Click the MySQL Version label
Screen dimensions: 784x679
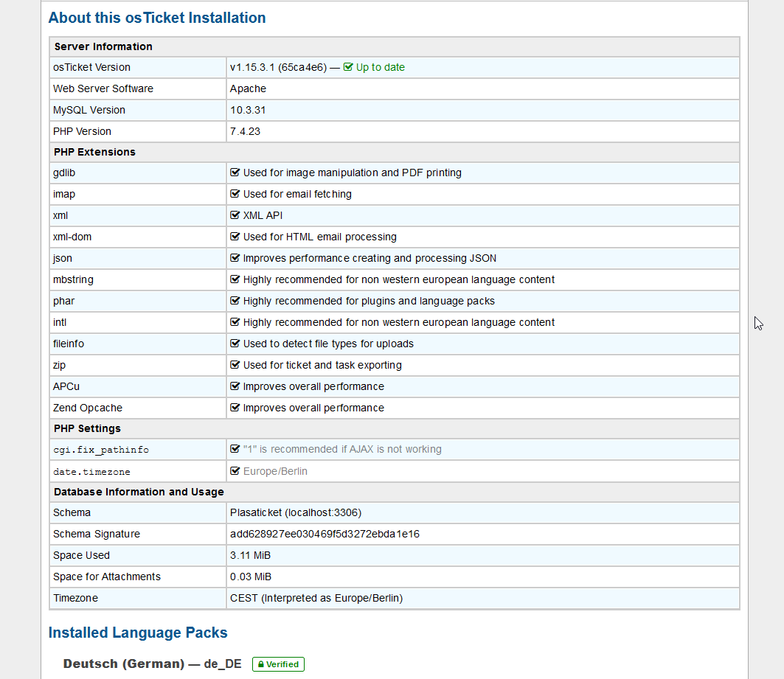[89, 110]
